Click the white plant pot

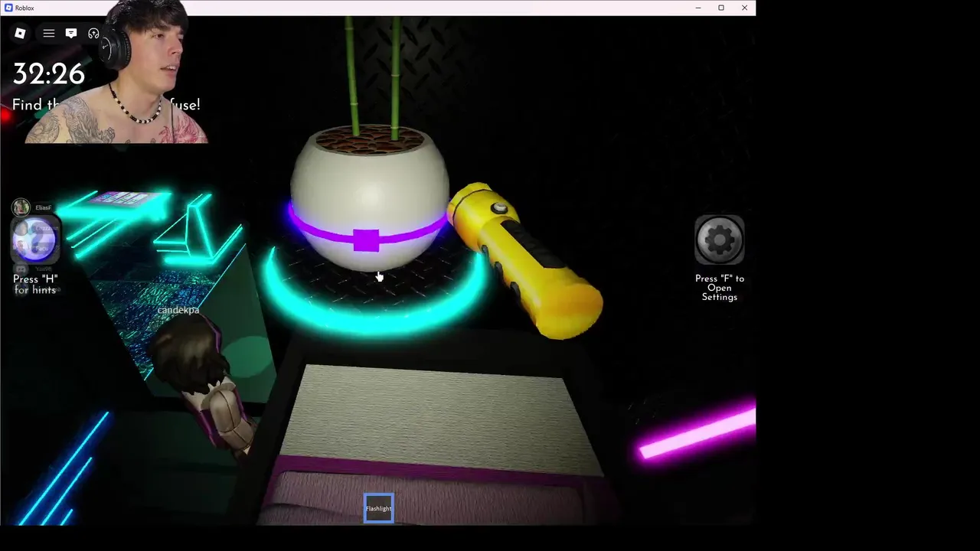369,199
